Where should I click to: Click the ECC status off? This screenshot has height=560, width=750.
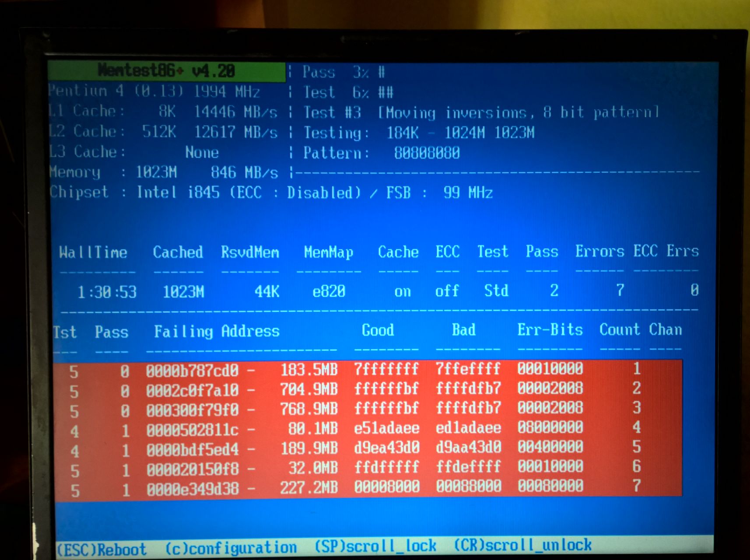click(x=447, y=291)
